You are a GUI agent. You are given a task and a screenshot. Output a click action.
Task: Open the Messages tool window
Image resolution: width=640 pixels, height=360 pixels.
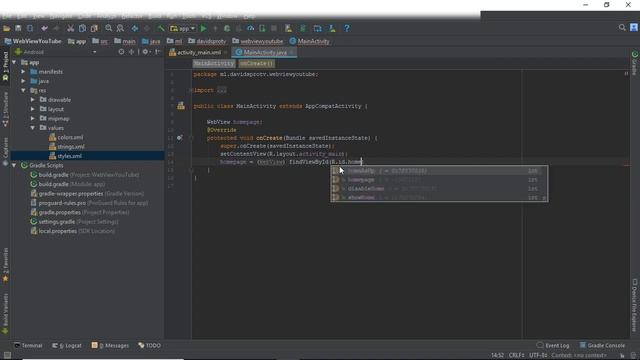[x=110, y=345]
